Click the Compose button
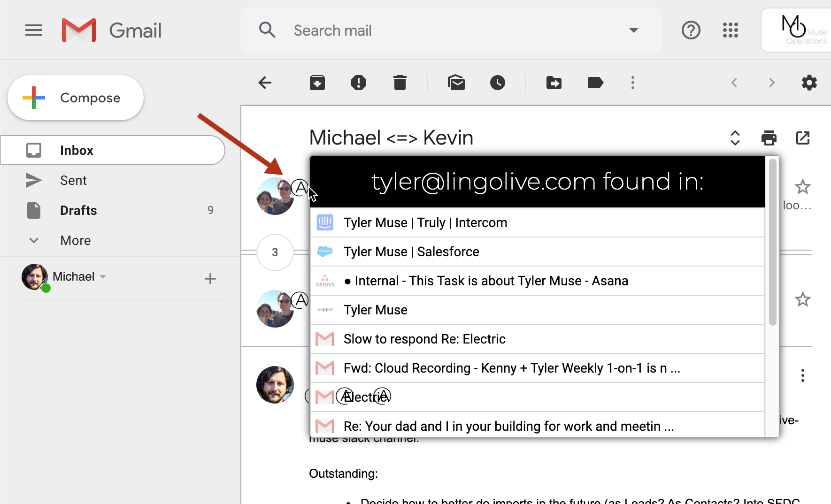 pos(76,98)
